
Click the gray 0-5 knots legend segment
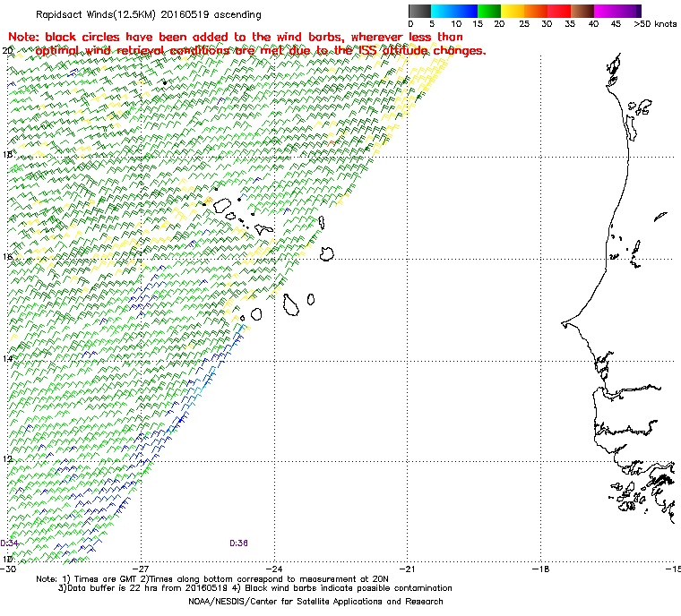[x=419, y=11]
